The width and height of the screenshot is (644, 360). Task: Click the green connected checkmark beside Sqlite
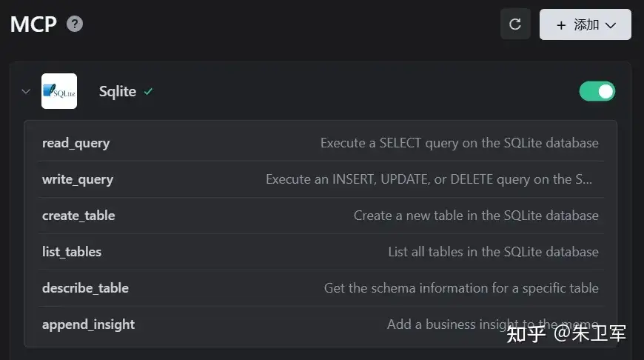pos(148,91)
